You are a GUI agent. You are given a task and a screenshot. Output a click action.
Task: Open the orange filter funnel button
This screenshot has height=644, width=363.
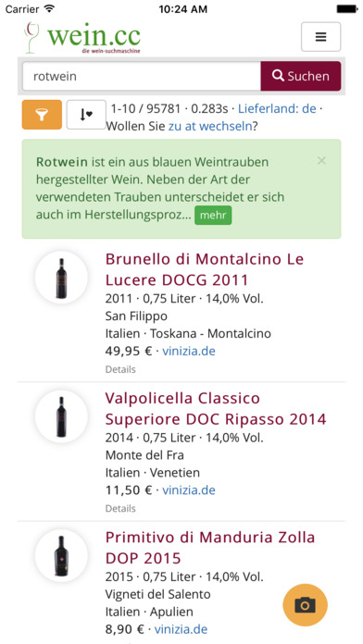(42, 115)
